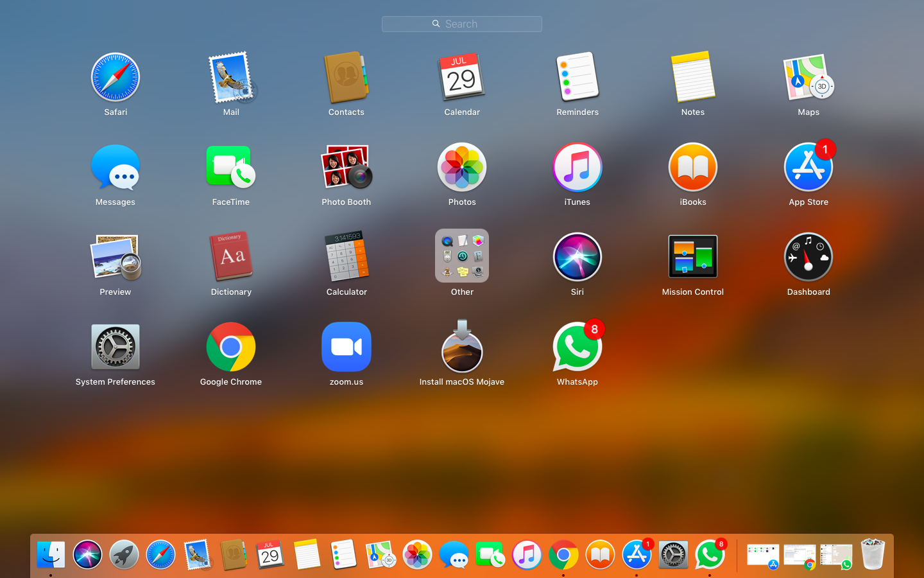Launch Maps from the Launchpad grid

(809, 77)
